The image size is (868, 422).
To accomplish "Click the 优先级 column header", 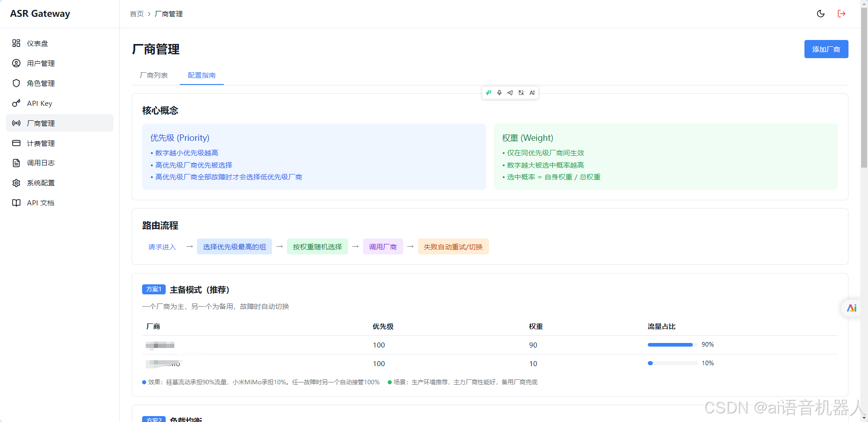I will pos(383,327).
